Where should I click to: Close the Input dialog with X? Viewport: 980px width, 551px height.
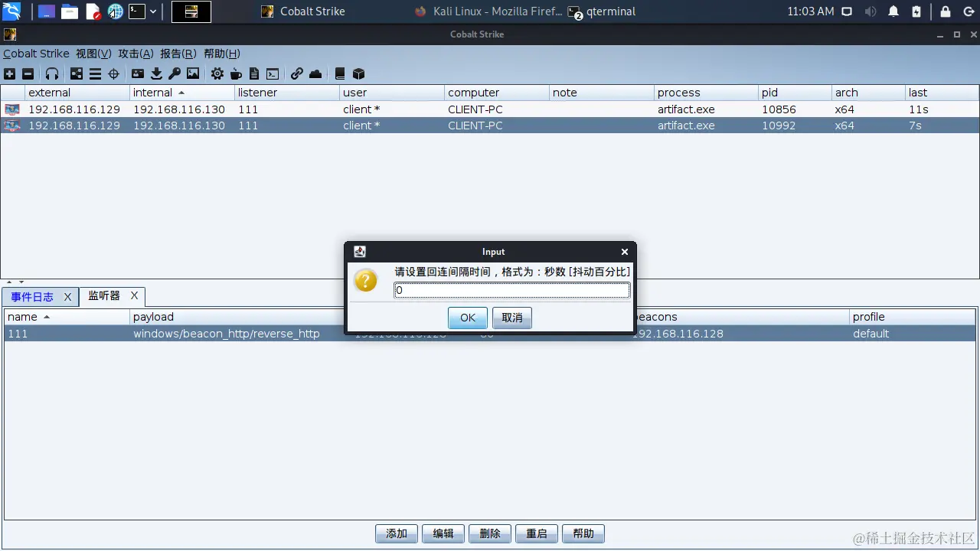pos(625,252)
